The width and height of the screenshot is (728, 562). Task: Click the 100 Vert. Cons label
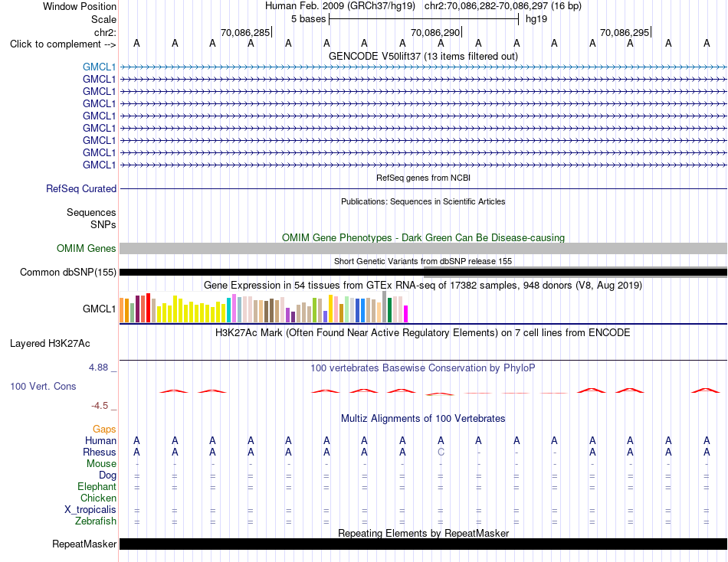(43, 387)
